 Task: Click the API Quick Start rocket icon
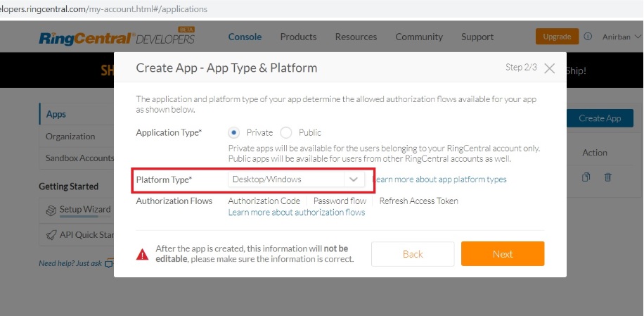51,234
